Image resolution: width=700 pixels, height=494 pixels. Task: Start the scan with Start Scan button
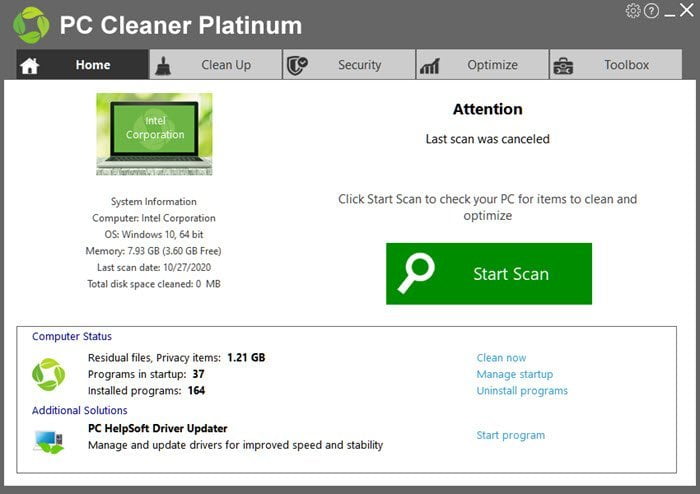(489, 274)
